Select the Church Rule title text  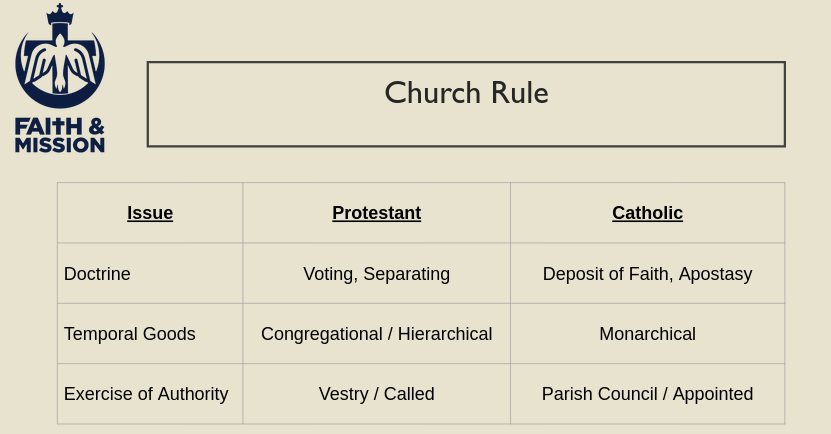466,93
